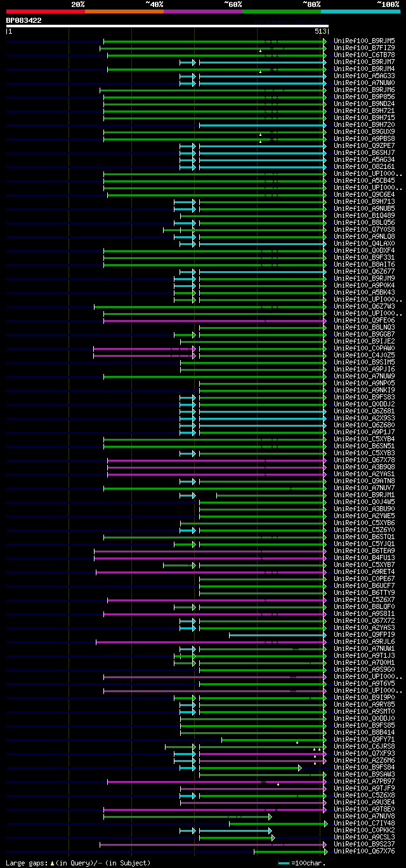
Task: Select hit label UniRef100_A7NUW0
Action: pyautogui.click(x=365, y=83)
